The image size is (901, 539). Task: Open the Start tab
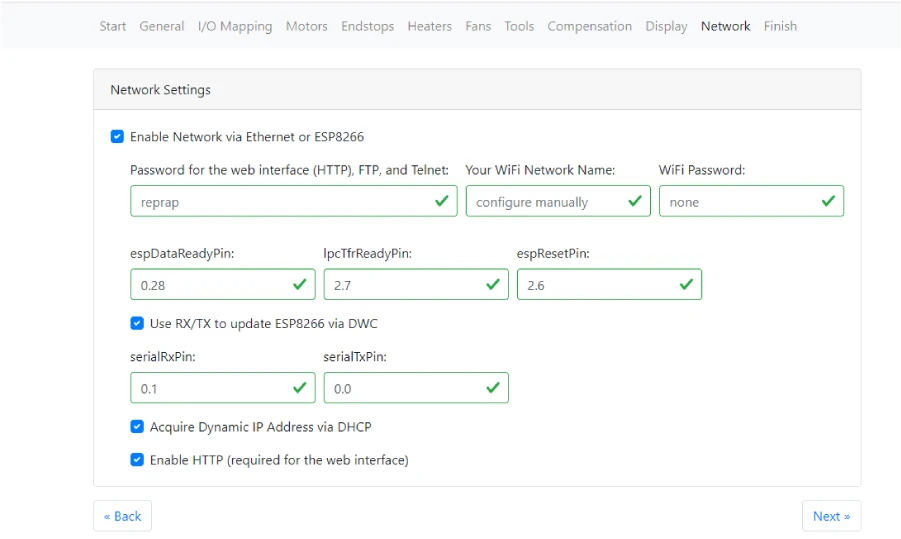[x=113, y=26]
